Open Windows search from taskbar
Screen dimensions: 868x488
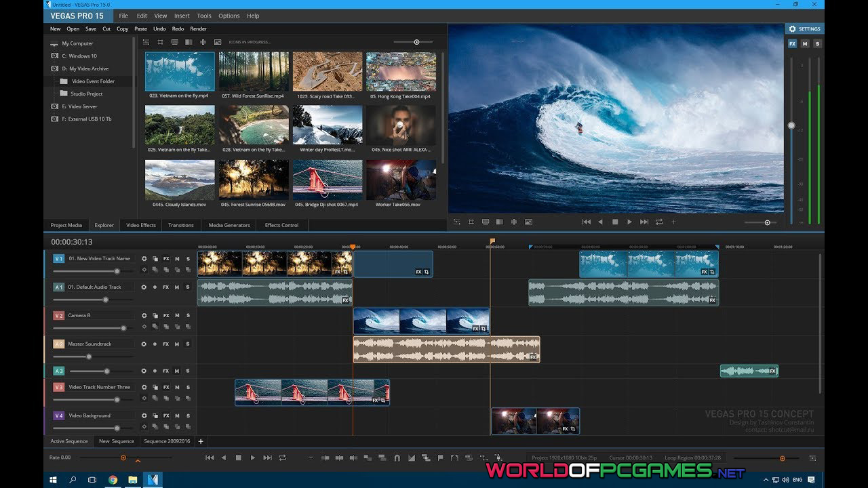click(x=73, y=480)
